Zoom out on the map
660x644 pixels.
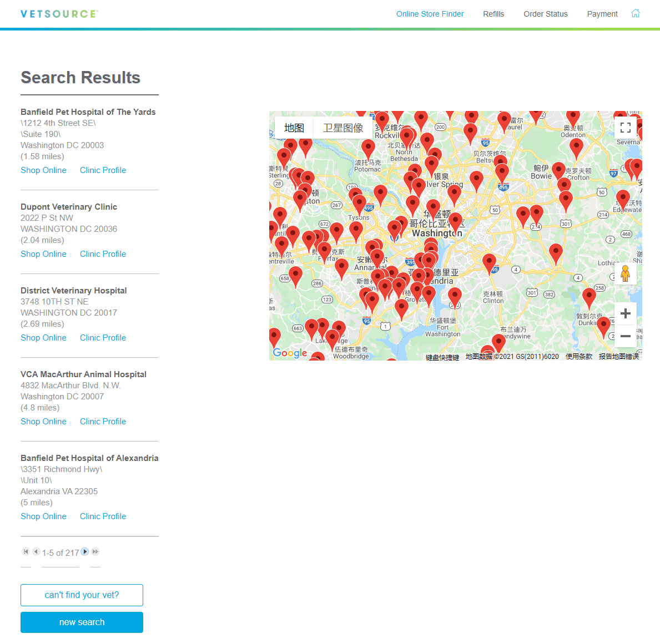coord(625,336)
